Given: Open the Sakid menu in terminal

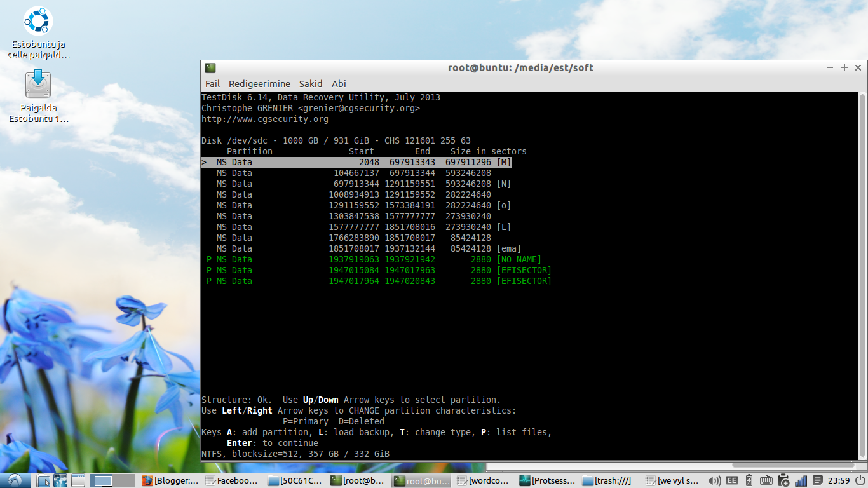Looking at the screenshot, I should pyautogui.click(x=311, y=84).
